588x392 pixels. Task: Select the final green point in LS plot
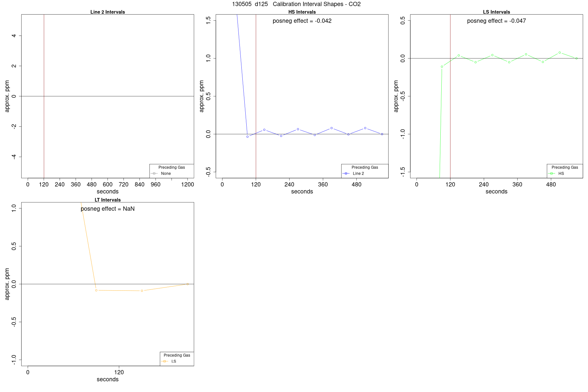pos(577,58)
